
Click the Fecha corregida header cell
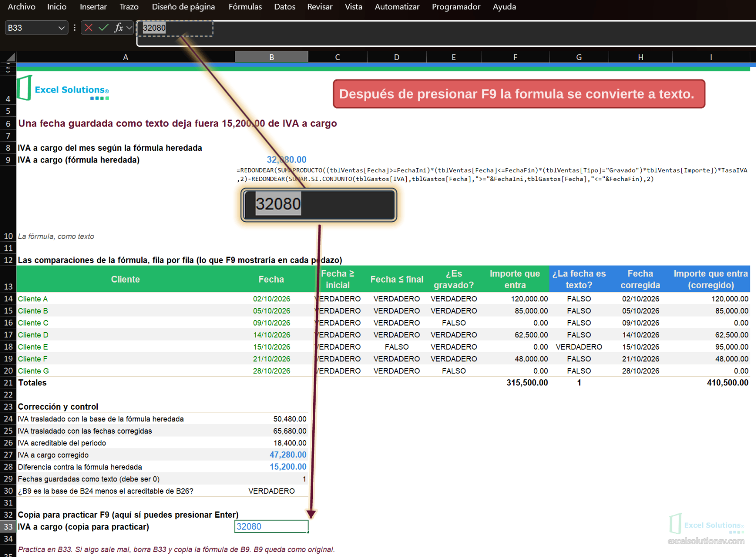pyautogui.click(x=640, y=279)
